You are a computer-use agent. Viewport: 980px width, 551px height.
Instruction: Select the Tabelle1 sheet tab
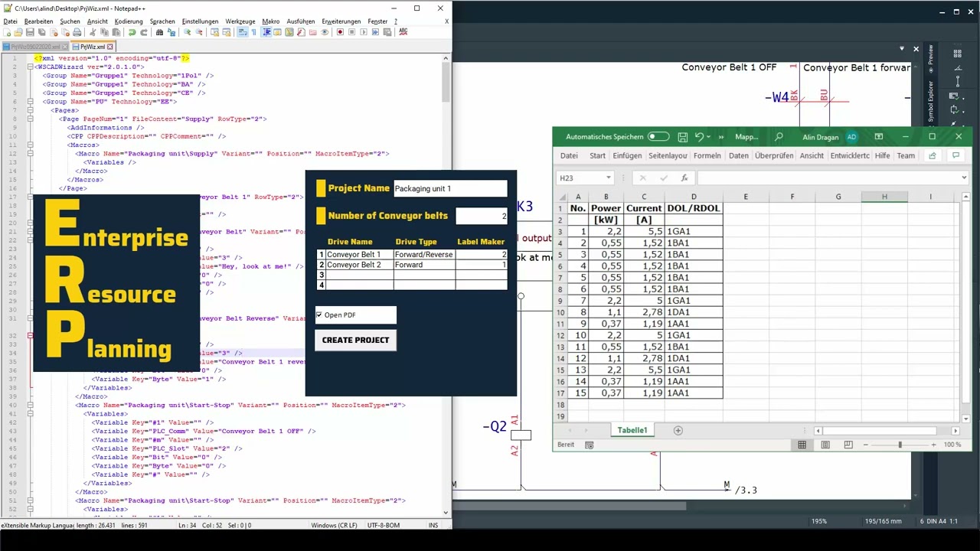tap(632, 431)
